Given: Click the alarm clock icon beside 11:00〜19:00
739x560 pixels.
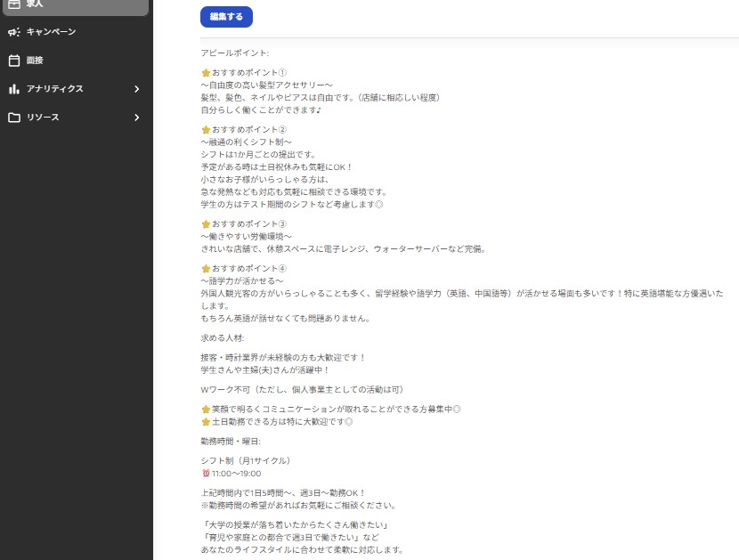Looking at the screenshot, I should [x=206, y=474].
